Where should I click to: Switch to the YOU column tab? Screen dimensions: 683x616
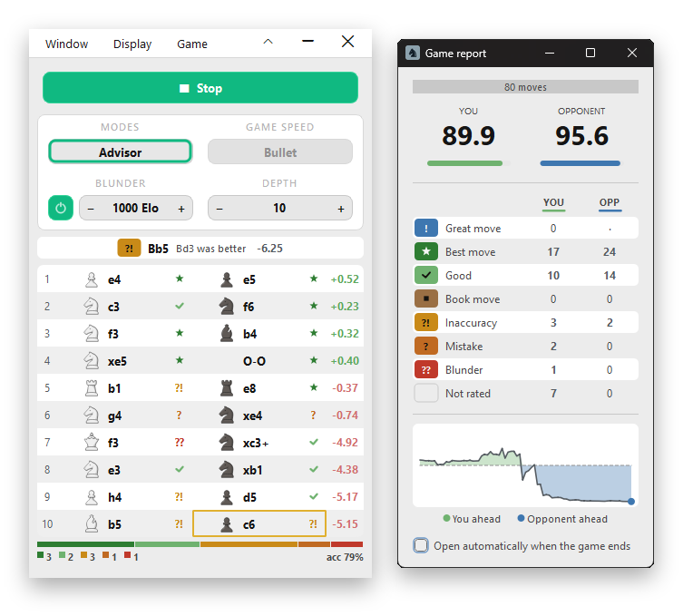coord(553,203)
